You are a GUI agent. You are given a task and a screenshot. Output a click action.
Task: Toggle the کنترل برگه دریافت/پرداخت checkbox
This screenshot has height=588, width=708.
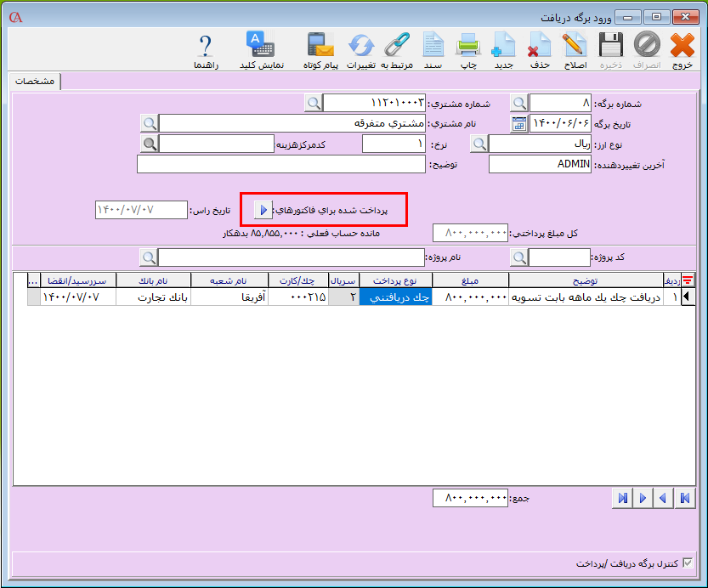click(x=688, y=563)
